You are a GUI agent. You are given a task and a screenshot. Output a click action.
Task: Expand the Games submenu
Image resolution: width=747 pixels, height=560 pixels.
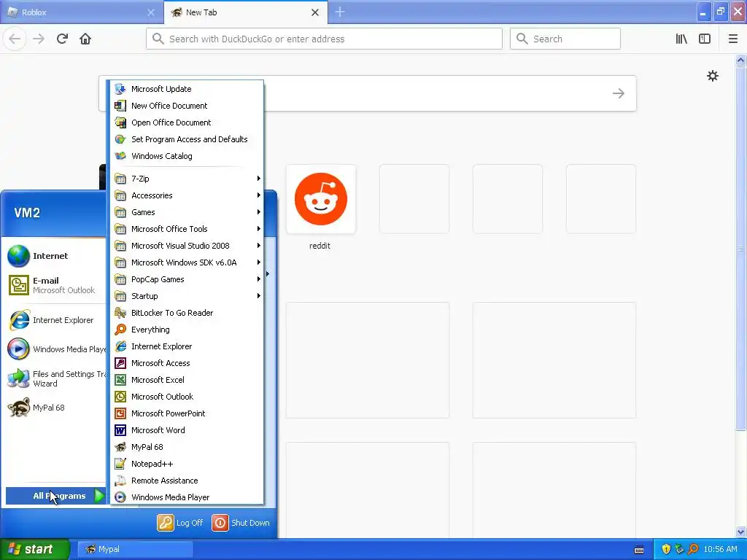[187, 212]
